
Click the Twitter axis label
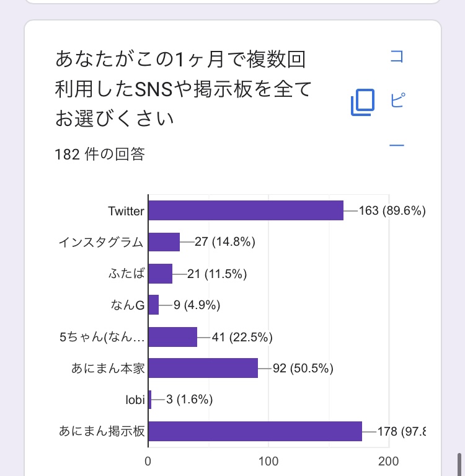coord(126,211)
